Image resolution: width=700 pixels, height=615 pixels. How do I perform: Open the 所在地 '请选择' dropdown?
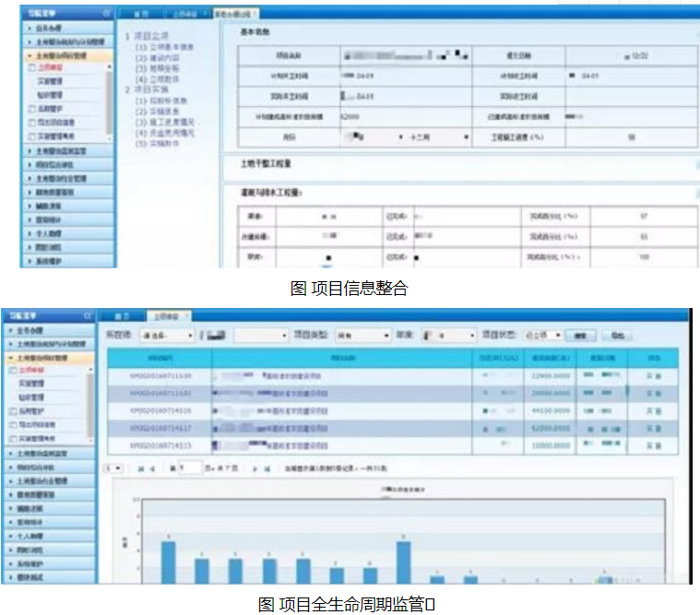(x=167, y=336)
